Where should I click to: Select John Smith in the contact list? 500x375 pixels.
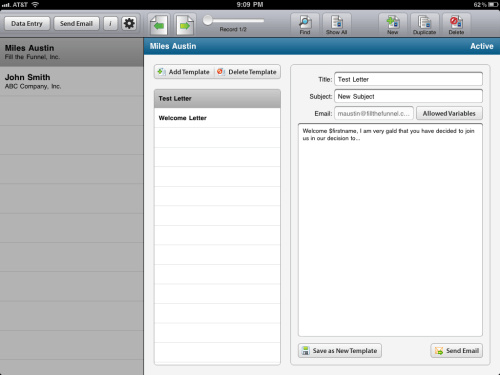[x=72, y=81]
